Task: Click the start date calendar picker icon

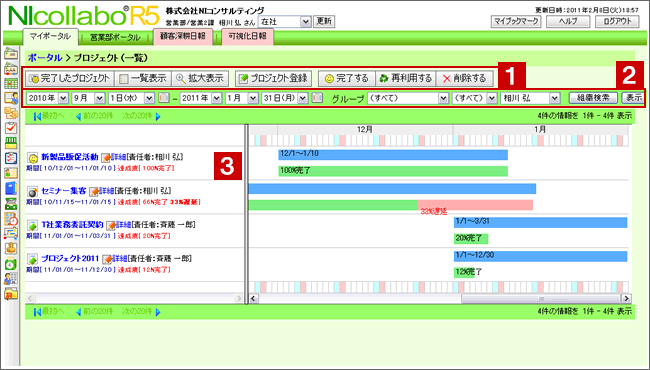Action: pos(164,98)
